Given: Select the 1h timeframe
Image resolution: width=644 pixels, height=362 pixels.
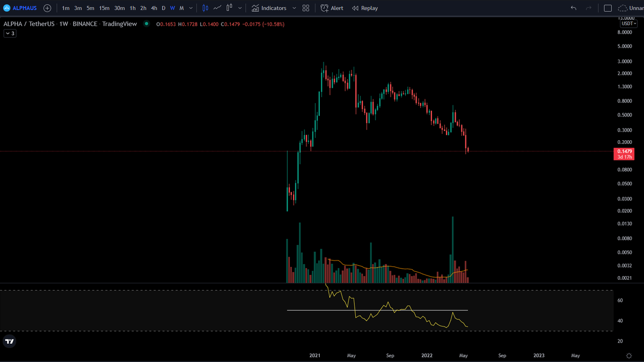Looking at the screenshot, I should tap(133, 8).
